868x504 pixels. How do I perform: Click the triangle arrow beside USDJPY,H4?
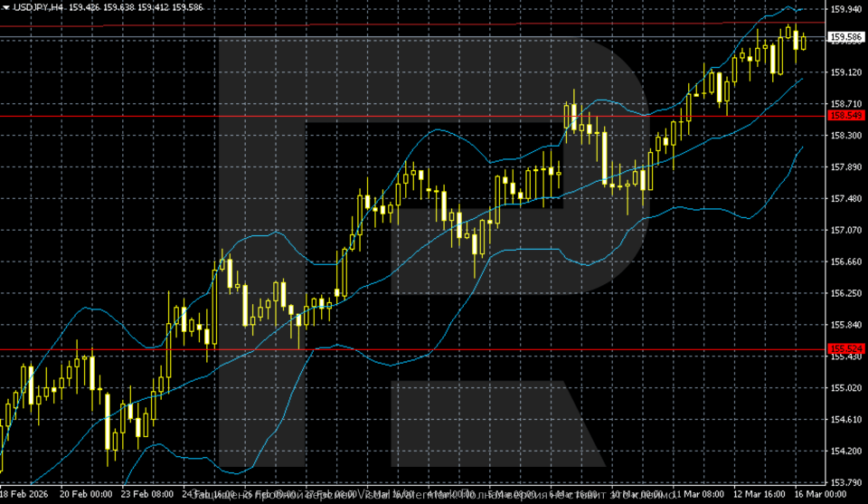(x=5, y=6)
